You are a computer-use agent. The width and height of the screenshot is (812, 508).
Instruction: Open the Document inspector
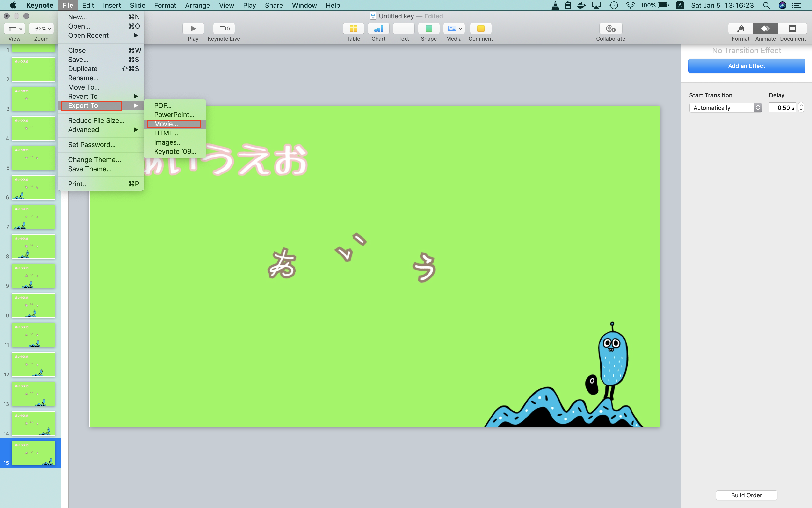click(792, 29)
